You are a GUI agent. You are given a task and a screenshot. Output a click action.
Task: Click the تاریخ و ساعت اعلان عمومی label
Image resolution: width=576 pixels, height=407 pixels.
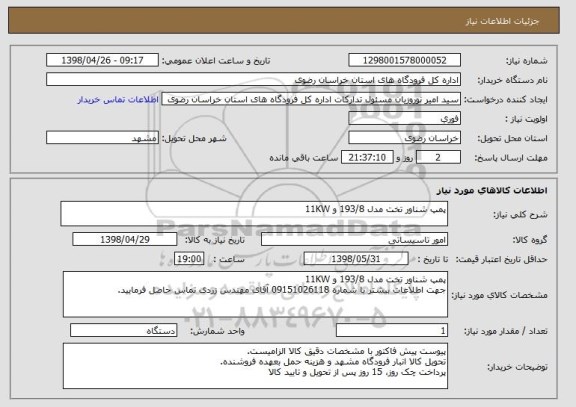[216, 61]
